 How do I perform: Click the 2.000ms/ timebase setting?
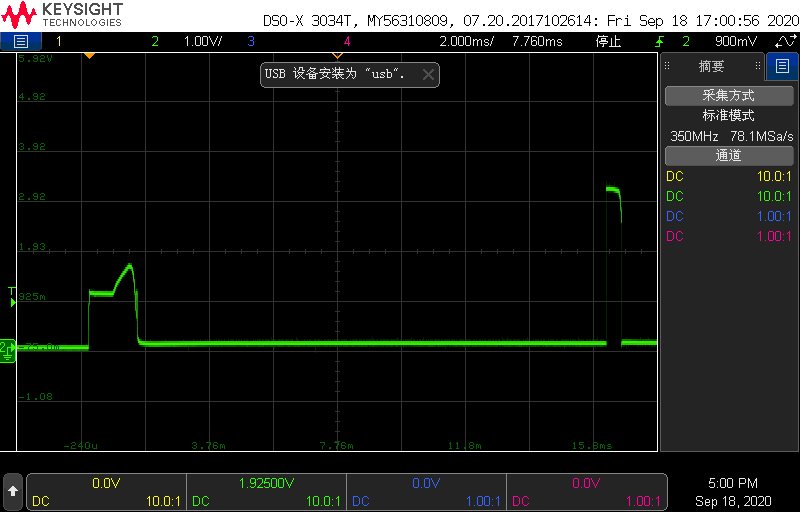(x=466, y=41)
